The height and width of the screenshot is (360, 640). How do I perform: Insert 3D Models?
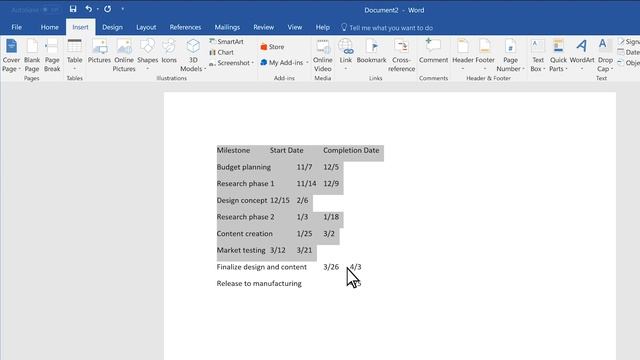tap(193, 56)
